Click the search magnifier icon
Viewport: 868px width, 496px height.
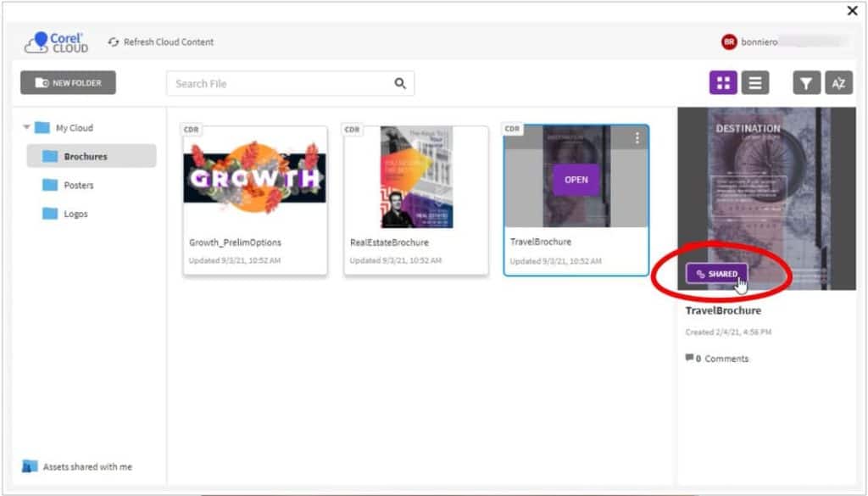[x=398, y=83]
